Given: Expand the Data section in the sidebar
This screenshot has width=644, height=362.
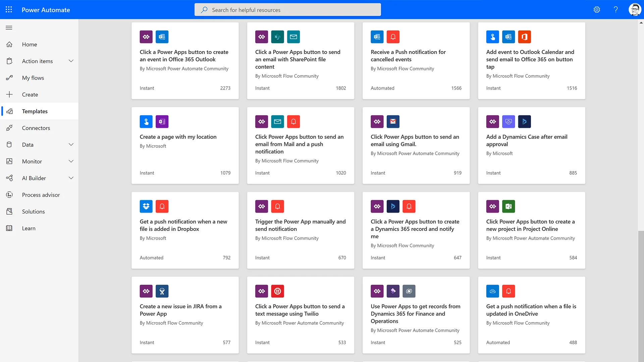Looking at the screenshot, I should tap(71, 144).
